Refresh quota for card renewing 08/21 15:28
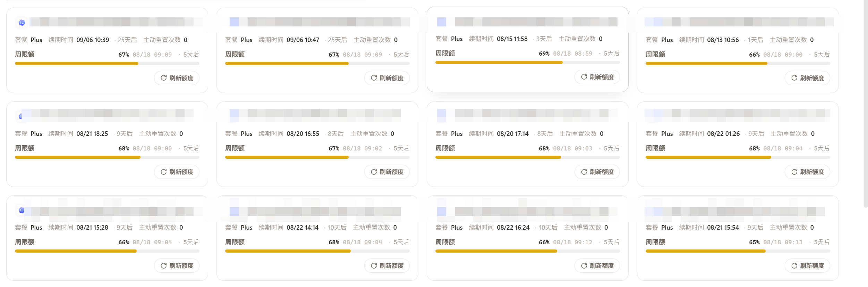Image resolution: width=868 pixels, height=287 pixels. pos(177,265)
